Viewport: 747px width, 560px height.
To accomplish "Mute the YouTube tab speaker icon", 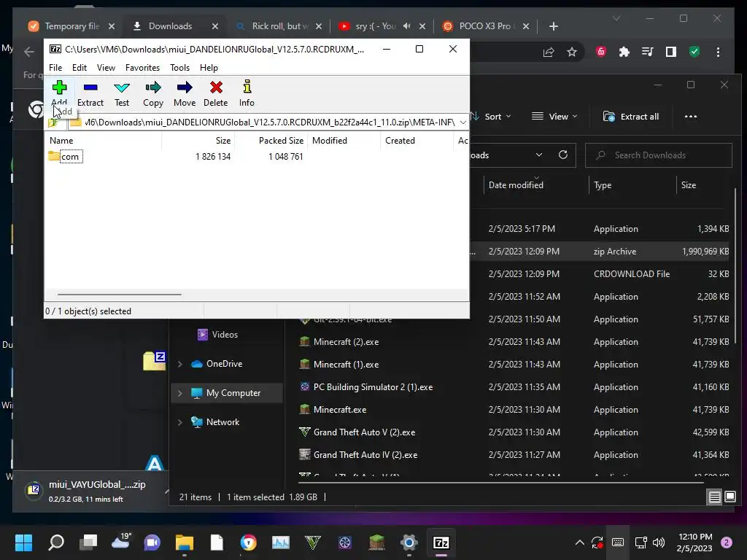I will coord(406,26).
